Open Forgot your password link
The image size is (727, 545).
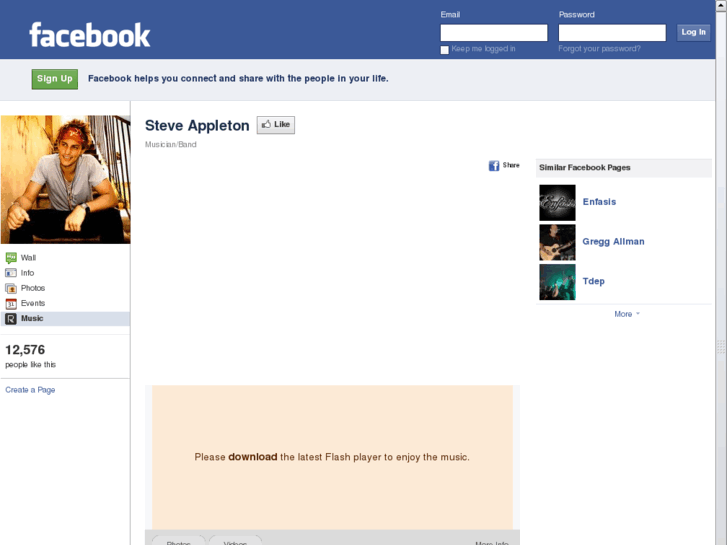click(x=599, y=49)
